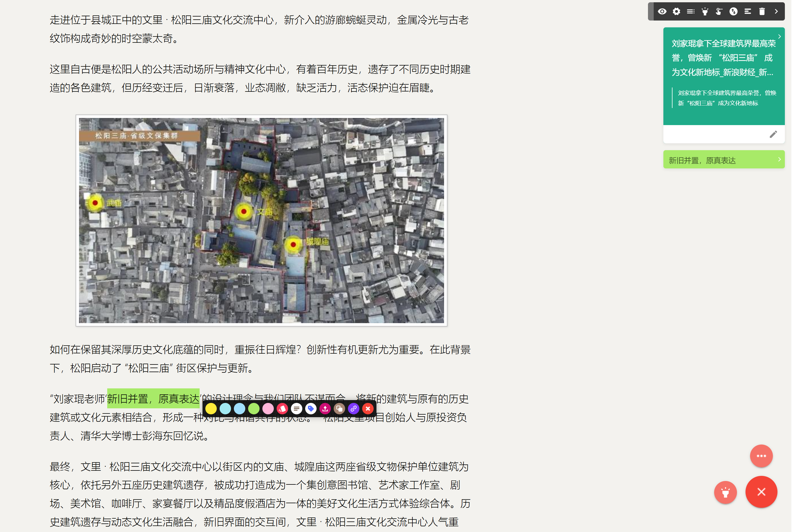Viewport: 792px width, 532px height.
Task: Delete all highlights using the trash icon
Action: click(762, 11)
